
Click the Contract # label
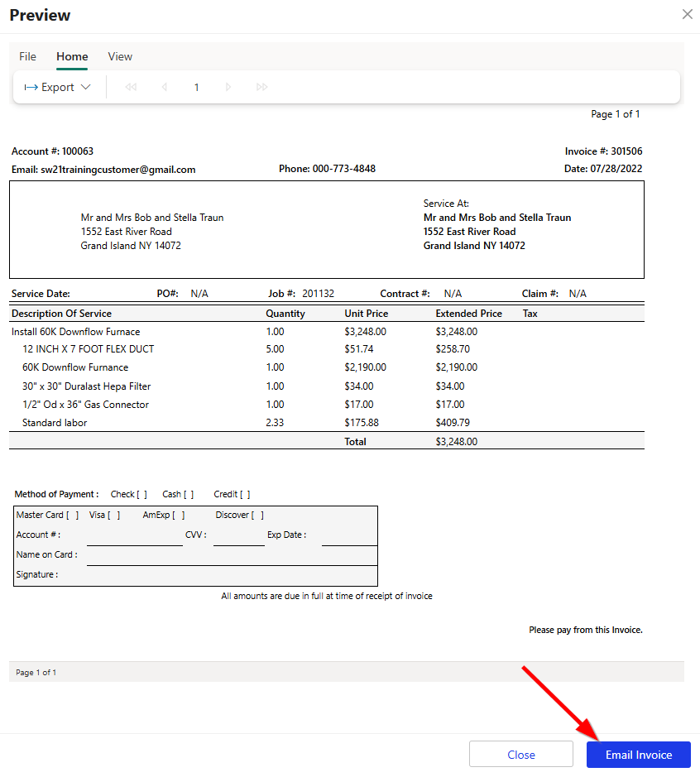coord(405,294)
